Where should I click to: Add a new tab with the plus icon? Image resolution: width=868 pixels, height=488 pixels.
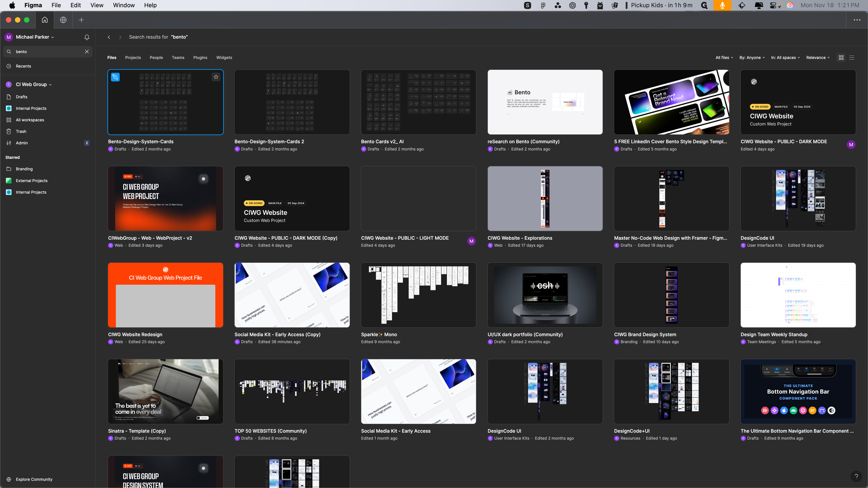click(x=81, y=20)
